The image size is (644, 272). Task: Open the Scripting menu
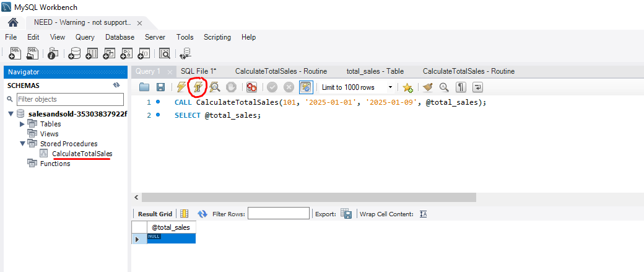click(217, 37)
